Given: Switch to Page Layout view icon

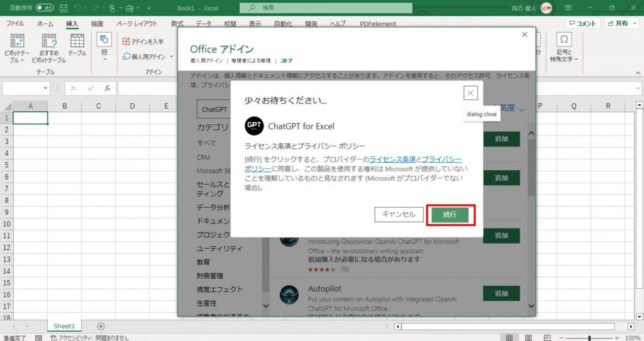Looking at the screenshot, I should click(x=528, y=338).
